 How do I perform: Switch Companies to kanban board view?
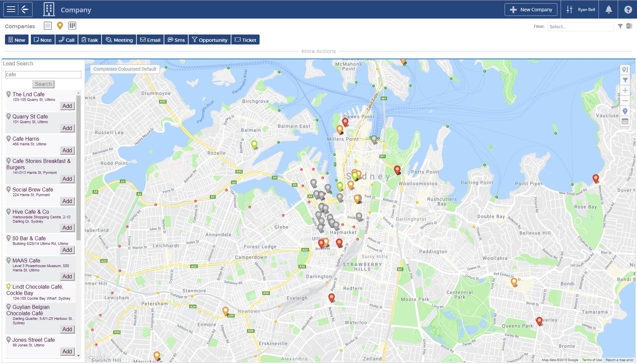(72, 26)
